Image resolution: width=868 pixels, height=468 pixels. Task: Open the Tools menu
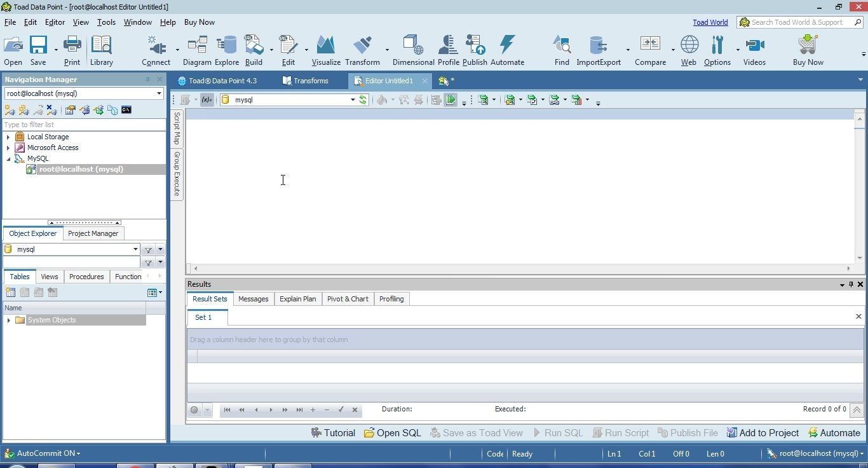pyautogui.click(x=106, y=22)
